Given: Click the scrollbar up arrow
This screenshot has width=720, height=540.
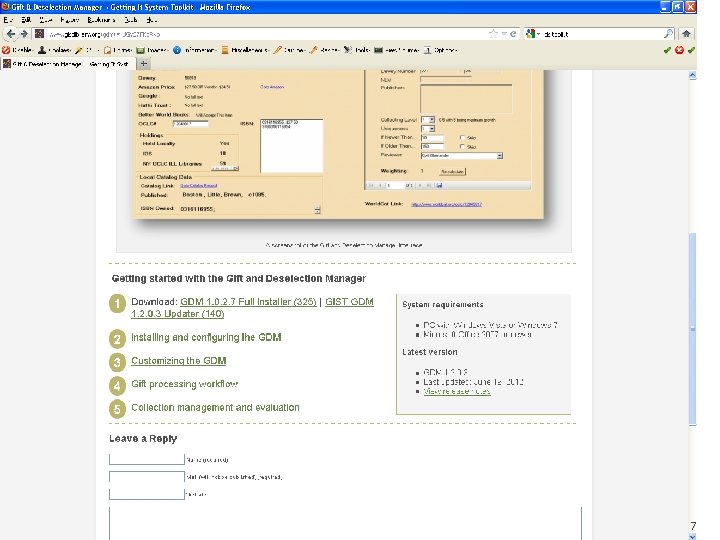Looking at the screenshot, I should click(x=692, y=75).
